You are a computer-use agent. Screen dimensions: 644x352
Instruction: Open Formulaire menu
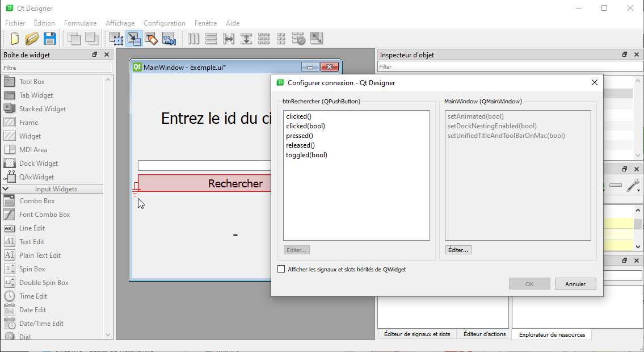pos(80,23)
